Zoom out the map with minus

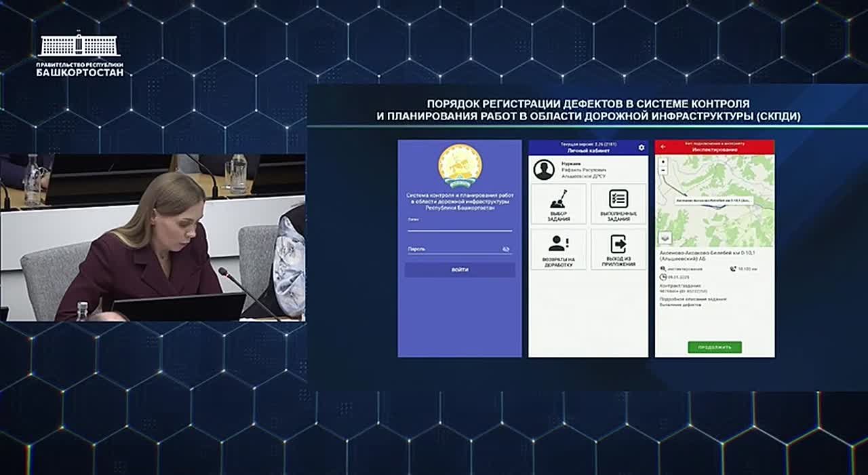coord(663,170)
